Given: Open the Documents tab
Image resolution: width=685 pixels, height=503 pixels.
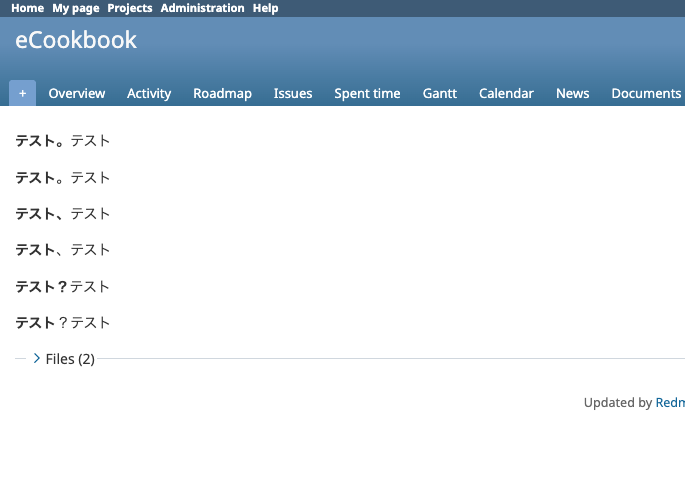Looking at the screenshot, I should click(x=646, y=93).
